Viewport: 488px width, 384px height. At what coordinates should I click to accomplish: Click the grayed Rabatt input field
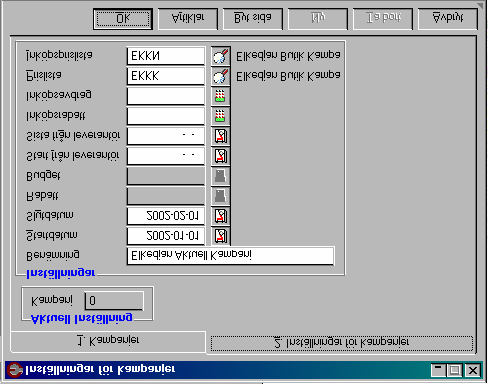pos(166,196)
